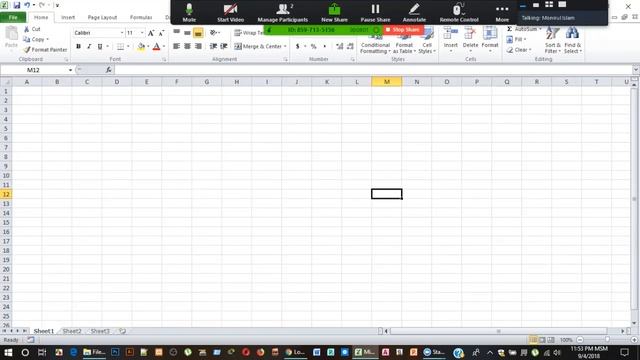The image size is (640, 360).
Task: Open the AutoSum dropdown
Action: [x=540, y=29]
